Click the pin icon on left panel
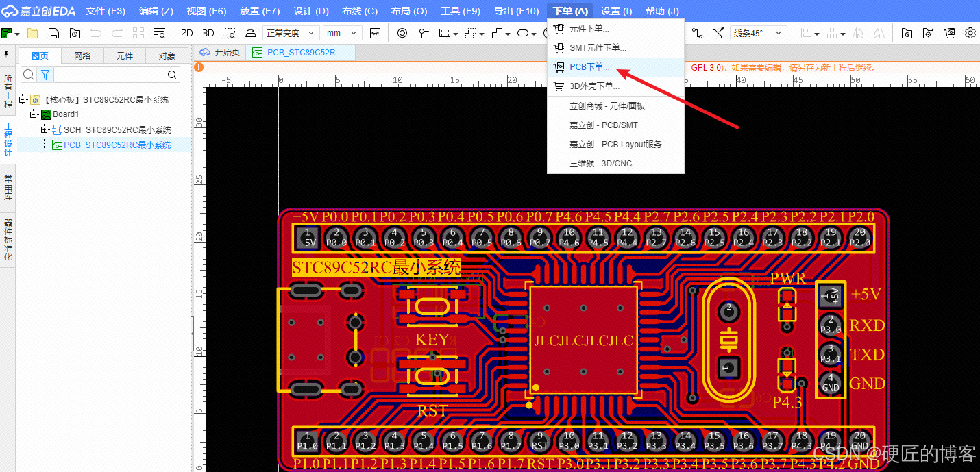 tap(7, 55)
